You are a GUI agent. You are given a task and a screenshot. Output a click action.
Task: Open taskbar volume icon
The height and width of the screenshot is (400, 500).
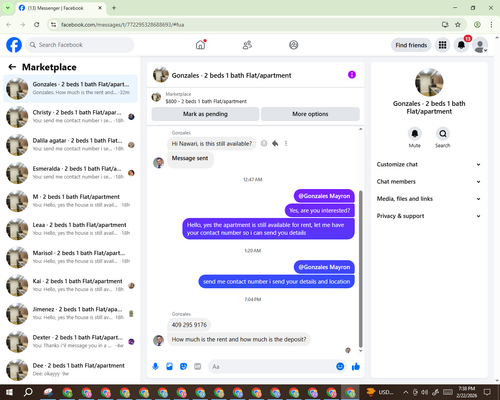(425, 392)
